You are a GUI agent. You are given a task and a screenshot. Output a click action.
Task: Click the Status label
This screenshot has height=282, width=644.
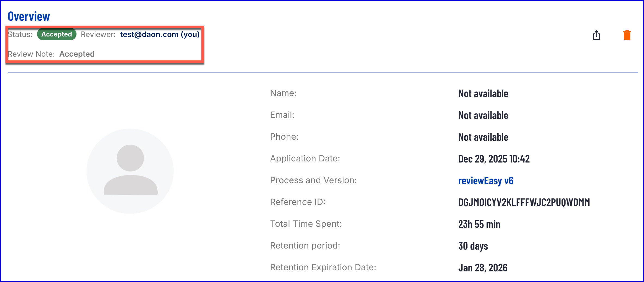[20, 34]
